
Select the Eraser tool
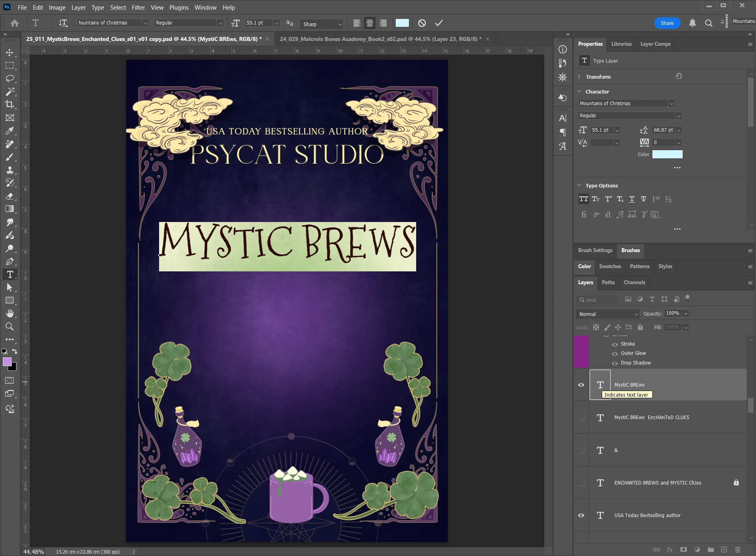[x=10, y=196]
